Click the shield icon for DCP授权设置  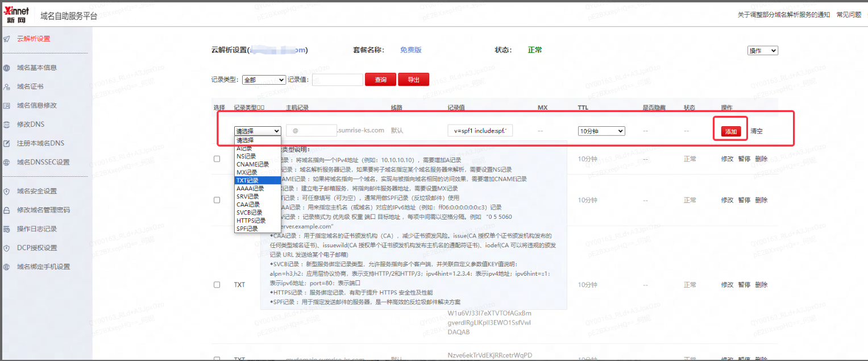[x=7, y=248]
